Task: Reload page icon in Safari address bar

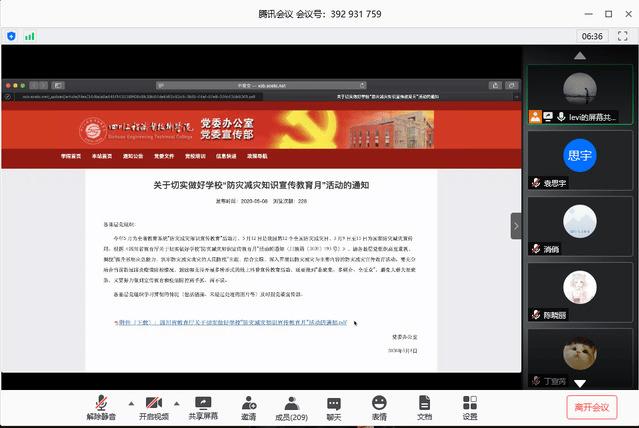Action: pyautogui.click(x=361, y=85)
